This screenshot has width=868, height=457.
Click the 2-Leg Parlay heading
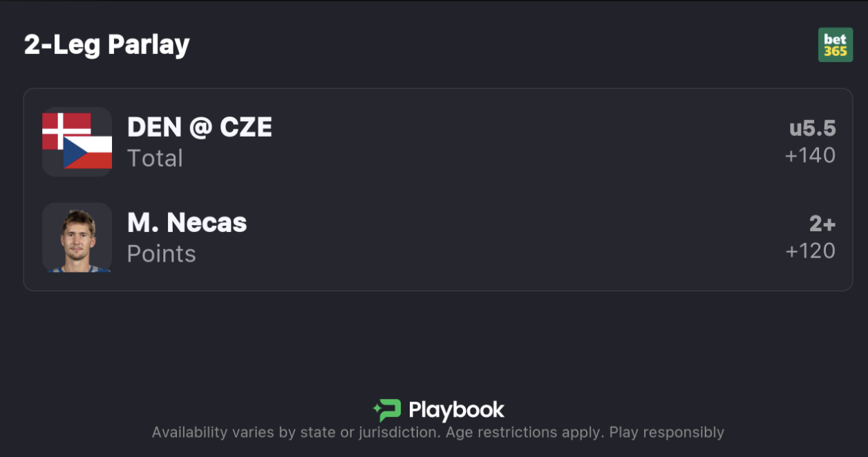106,45
